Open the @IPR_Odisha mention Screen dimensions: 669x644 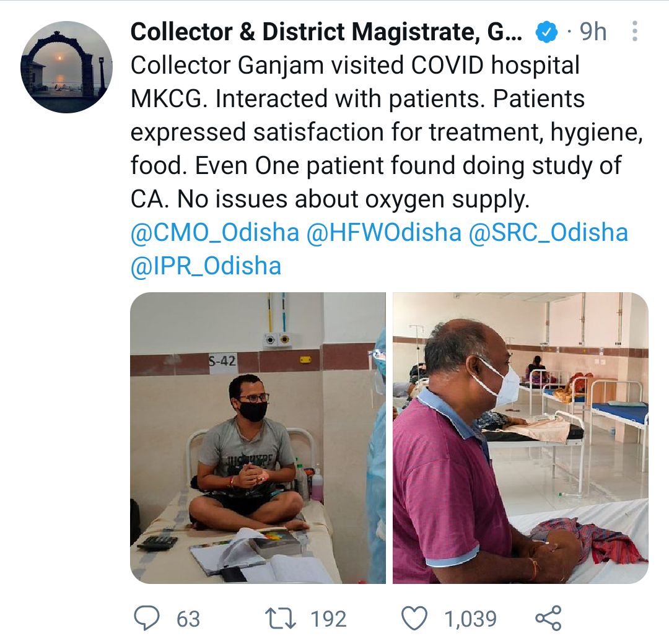(x=206, y=266)
